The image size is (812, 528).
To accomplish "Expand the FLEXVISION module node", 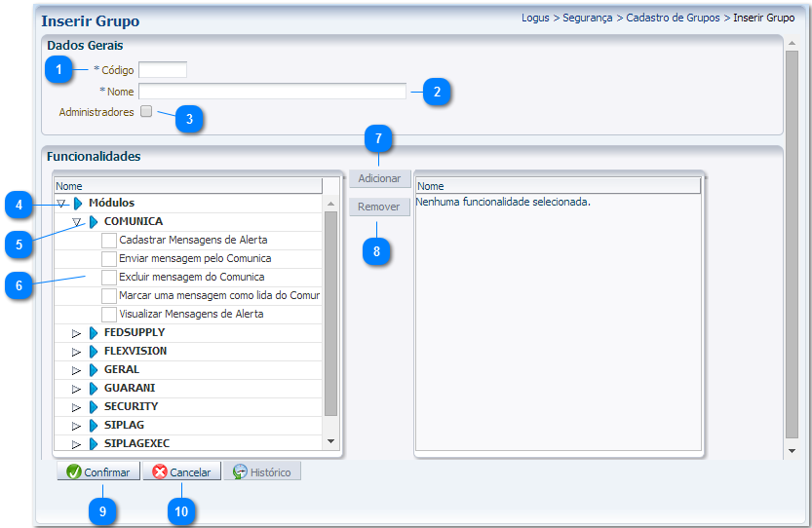I will coord(77,353).
